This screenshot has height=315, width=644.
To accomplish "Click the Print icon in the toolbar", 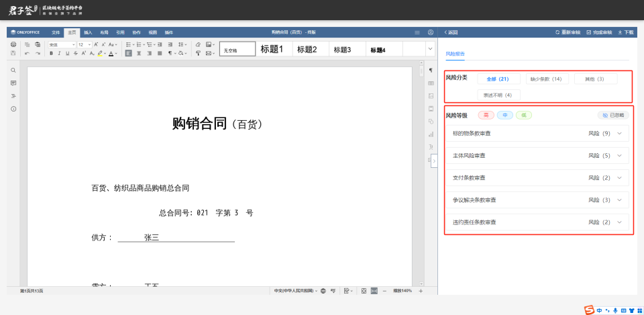I will [13, 44].
